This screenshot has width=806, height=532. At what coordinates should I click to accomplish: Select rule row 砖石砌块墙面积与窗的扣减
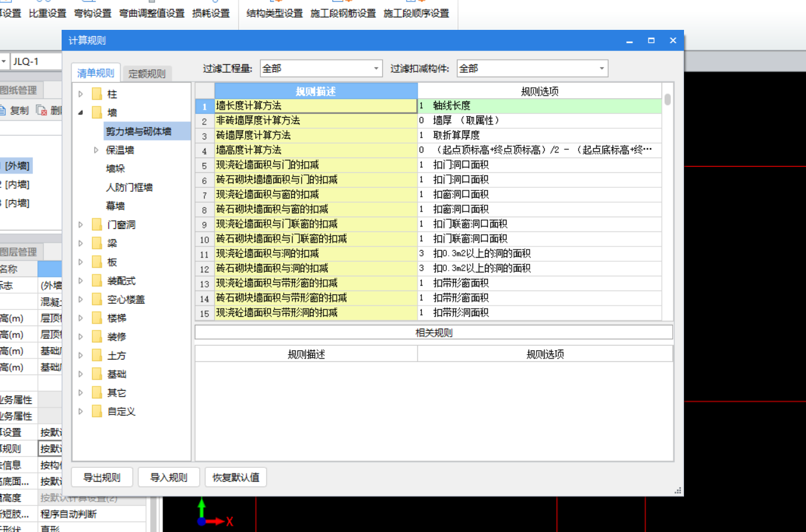tap(316, 209)
